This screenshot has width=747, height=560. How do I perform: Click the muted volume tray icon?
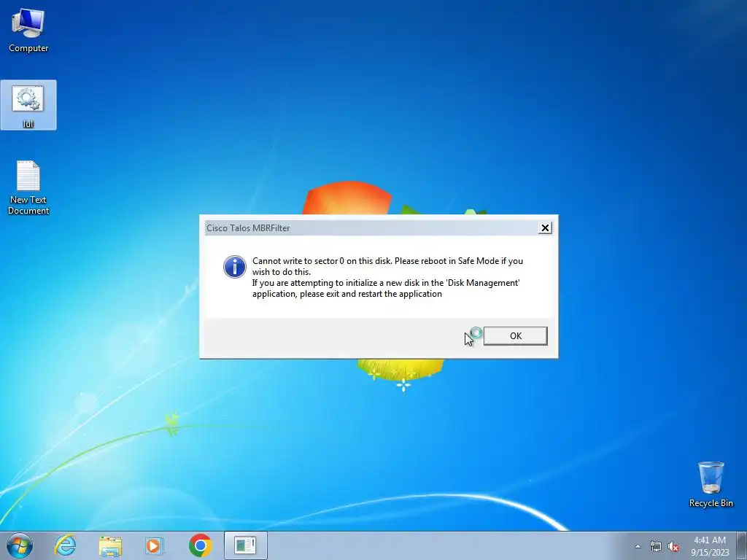point(673,547)
